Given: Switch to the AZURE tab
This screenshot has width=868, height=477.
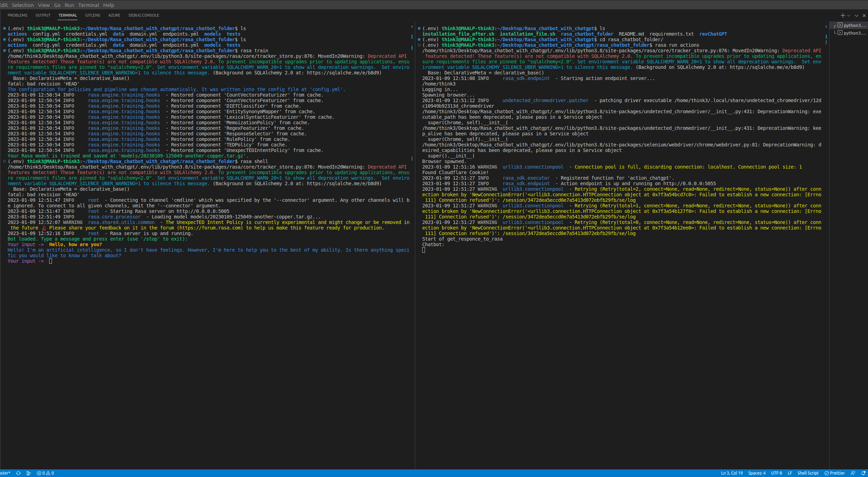Looking at the screenshot, I should pos(114,15).
